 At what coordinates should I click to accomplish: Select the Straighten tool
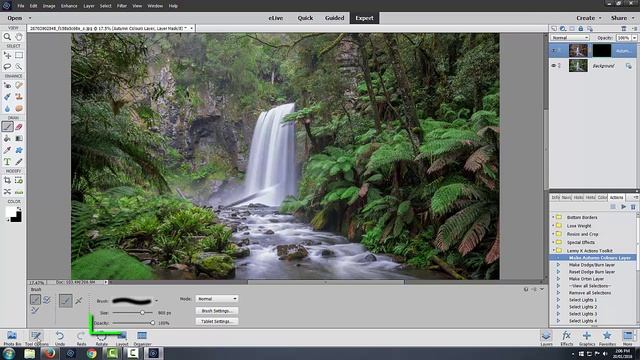[x=19, y=191]
